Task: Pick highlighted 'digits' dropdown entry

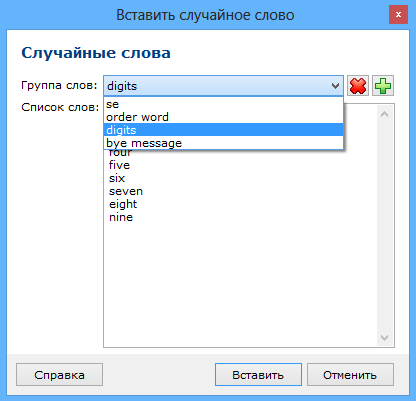Action: click(x=223, y=130)
